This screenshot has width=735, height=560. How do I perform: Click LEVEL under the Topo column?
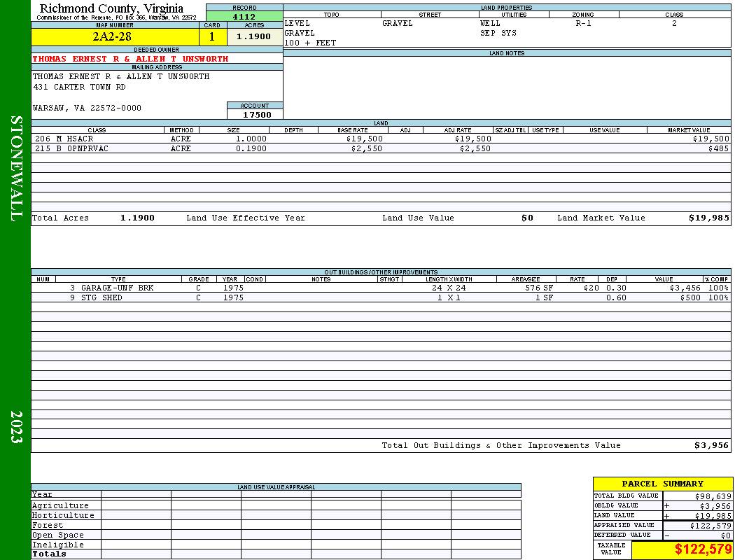pos(297,23)
